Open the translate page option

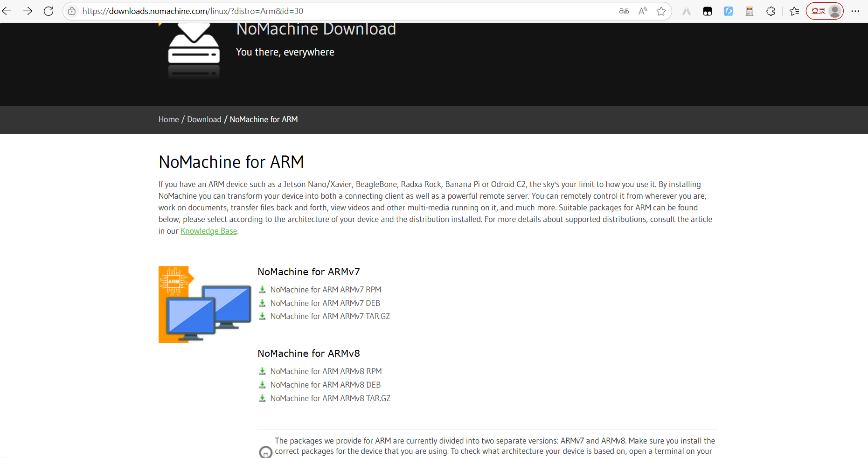(624, 11)
